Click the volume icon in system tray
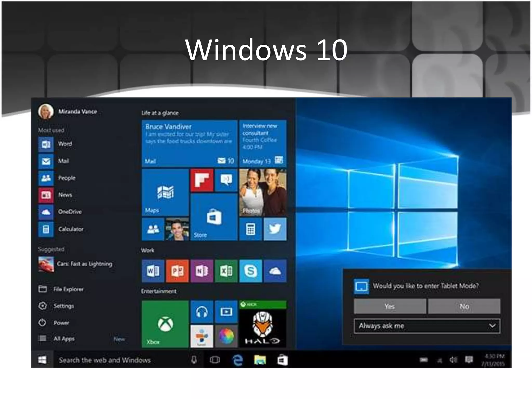The width and height of the screenshot is (532, 399). coord(453,360)
